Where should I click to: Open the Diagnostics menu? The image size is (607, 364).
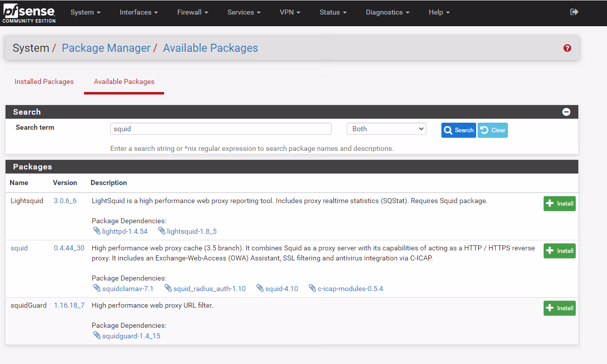point(387,12)
